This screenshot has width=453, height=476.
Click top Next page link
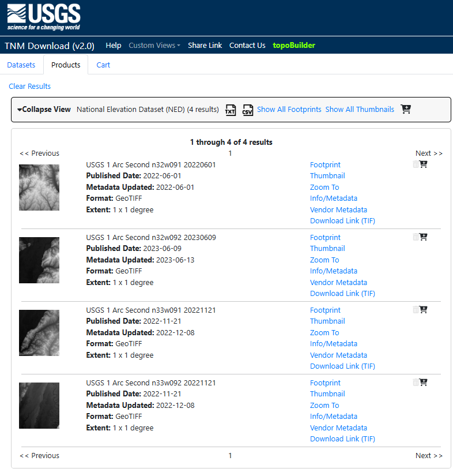429,153
